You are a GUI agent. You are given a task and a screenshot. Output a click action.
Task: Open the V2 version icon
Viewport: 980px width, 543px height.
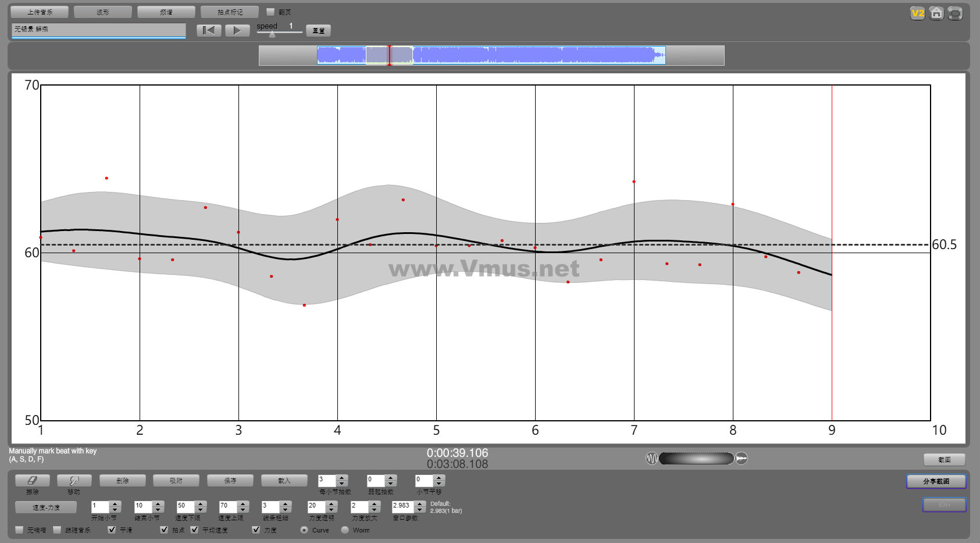click(917, 13)
